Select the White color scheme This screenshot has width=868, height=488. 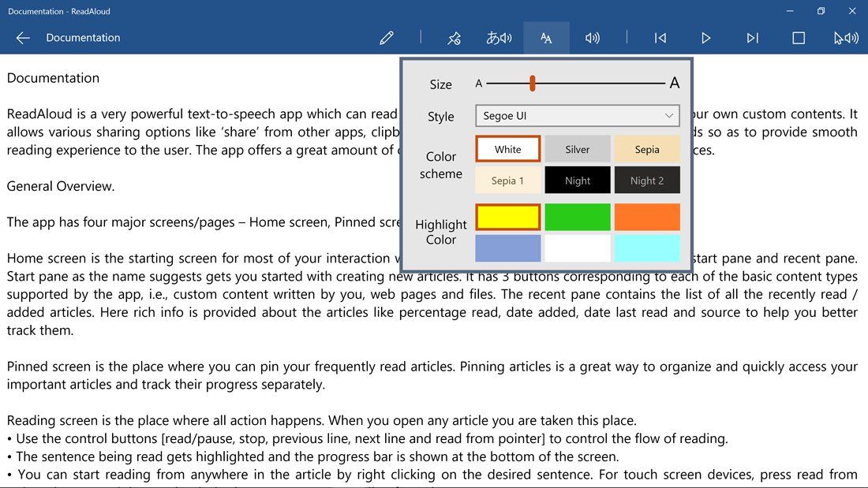(x=507, y=149)
